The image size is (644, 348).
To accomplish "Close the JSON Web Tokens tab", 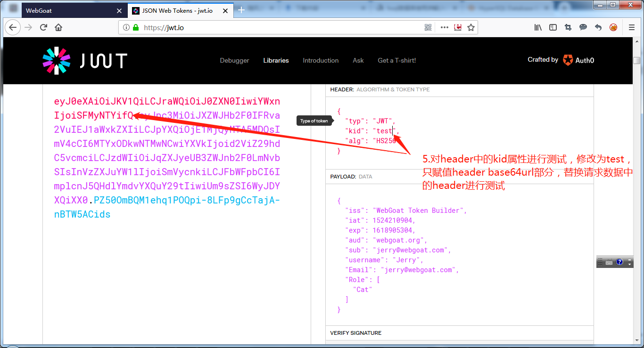I will click(226, 10).
